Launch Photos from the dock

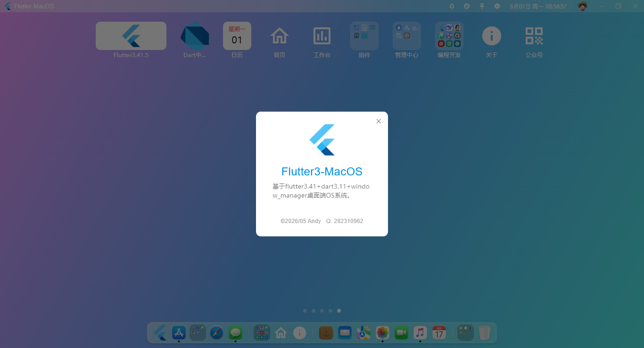382,333
